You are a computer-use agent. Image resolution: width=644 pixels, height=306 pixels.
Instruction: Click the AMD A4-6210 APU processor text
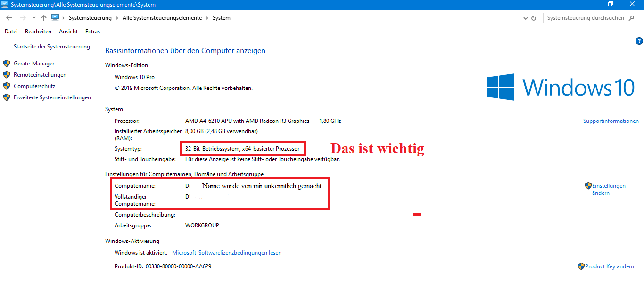tap(247, 121)
